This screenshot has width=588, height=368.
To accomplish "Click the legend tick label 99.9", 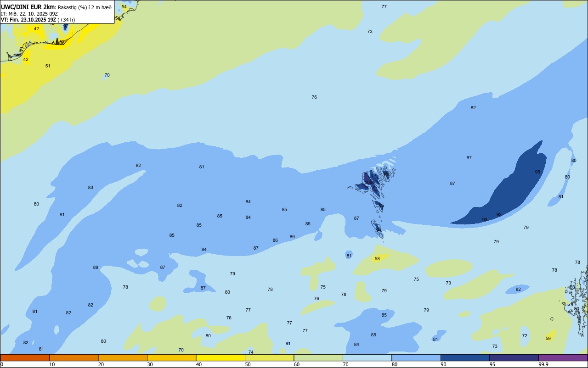I will (x=543, y=364).
